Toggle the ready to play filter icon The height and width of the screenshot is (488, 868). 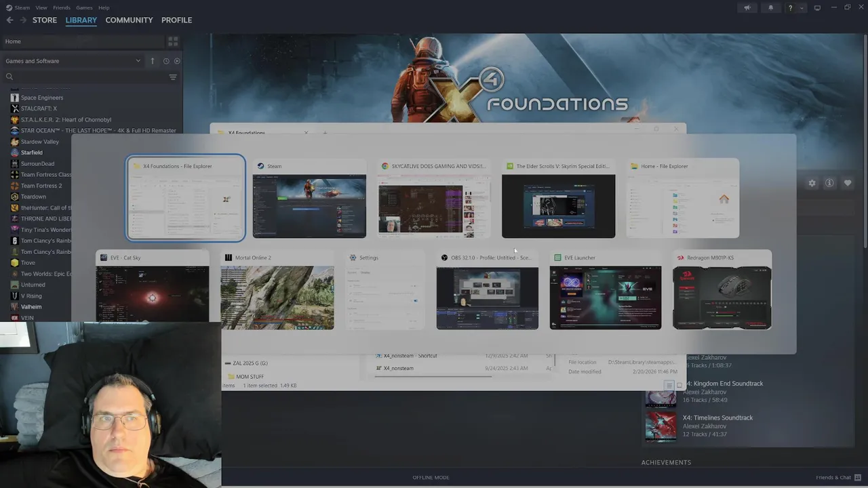[177, 61]
